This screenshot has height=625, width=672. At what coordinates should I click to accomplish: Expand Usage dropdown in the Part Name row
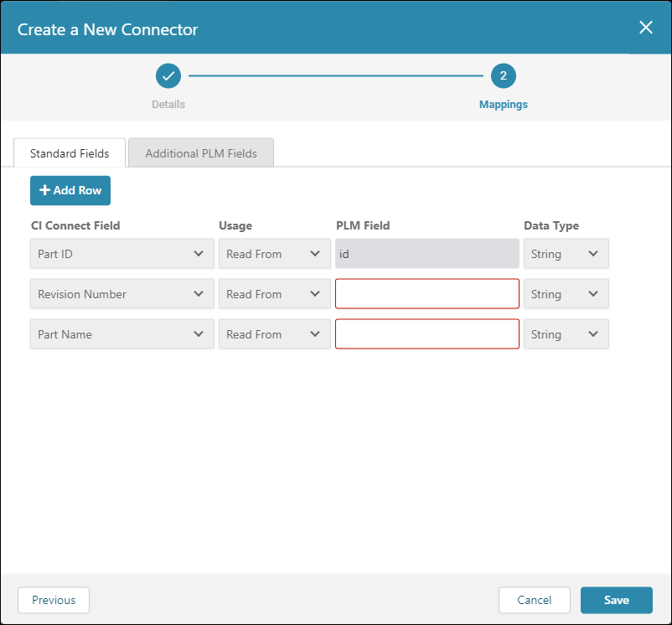click(275, 334)
